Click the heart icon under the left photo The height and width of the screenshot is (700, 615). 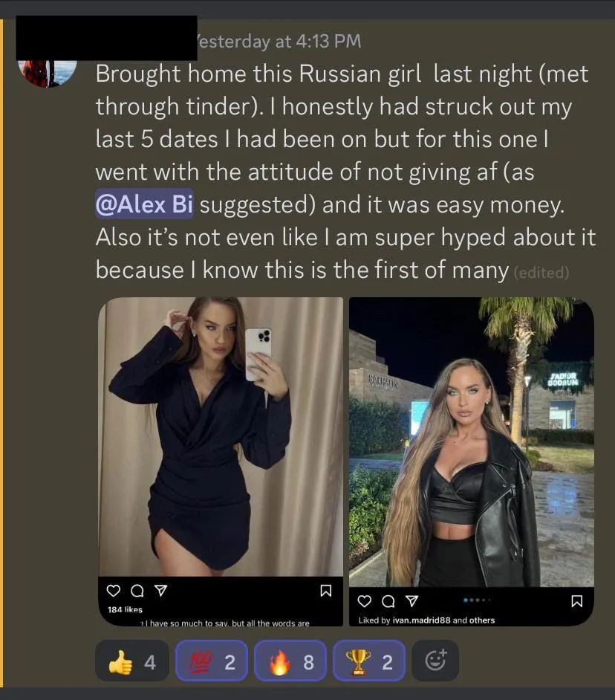(x=114, y=591)
